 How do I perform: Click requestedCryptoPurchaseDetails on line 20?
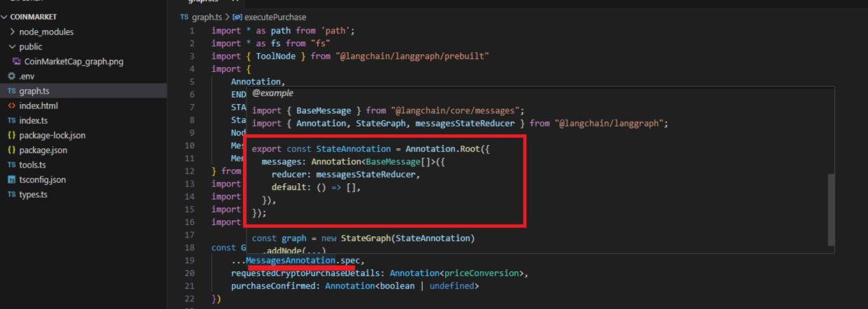pos(308,273)
